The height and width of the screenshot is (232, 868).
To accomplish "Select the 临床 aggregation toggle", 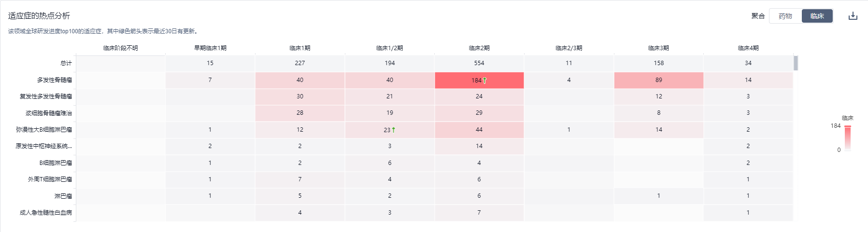I will [x=817, y=16].
